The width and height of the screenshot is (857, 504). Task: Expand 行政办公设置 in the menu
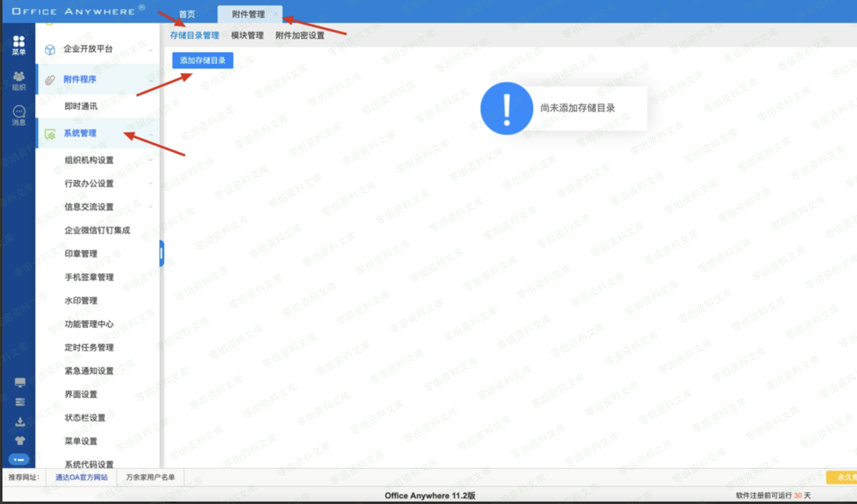[151, 183]
